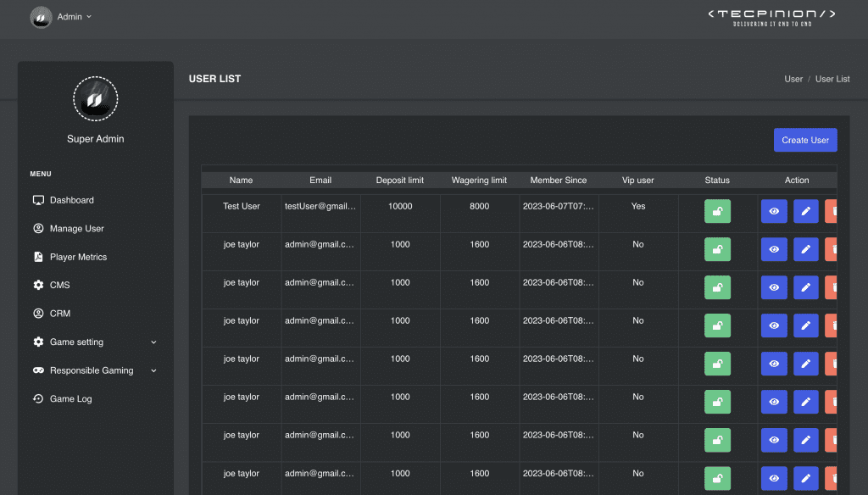The height and width of the screenshot is (495, 868).
Task: Click pencil icon in the second joe taylor row
Action: pyautogui.click(x=805, y=287)
